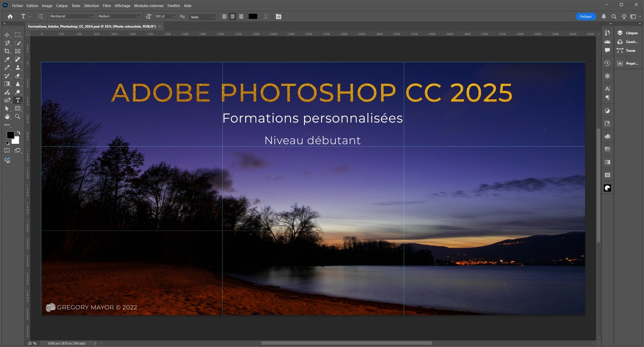Toggle Quick Mask mode
The height and width of the screenshot is (347, 644).
[7, 150]
